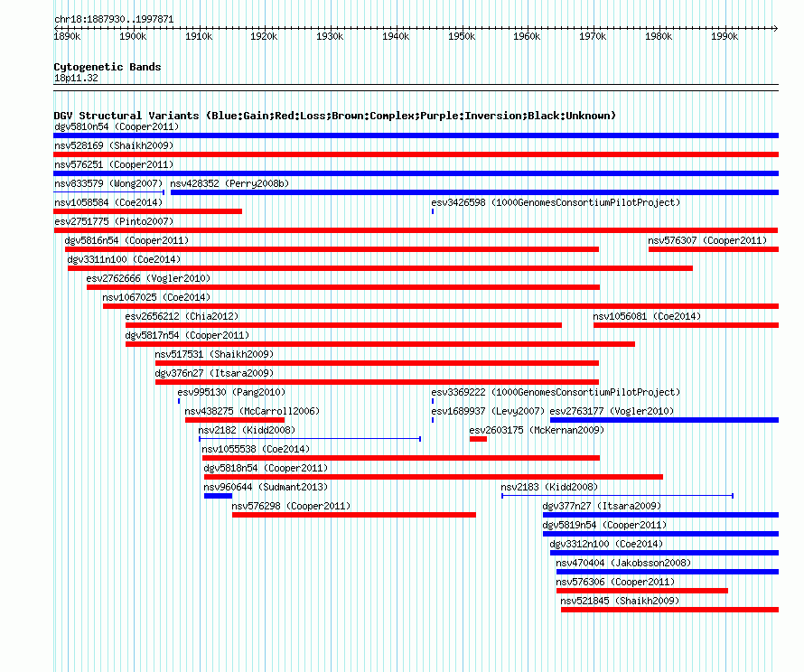Viewport: 804px width, 672px height.
Task: Open nsv2183 (Kidd2008) variant
Action: pyautogui.click(x=549, y=487)
